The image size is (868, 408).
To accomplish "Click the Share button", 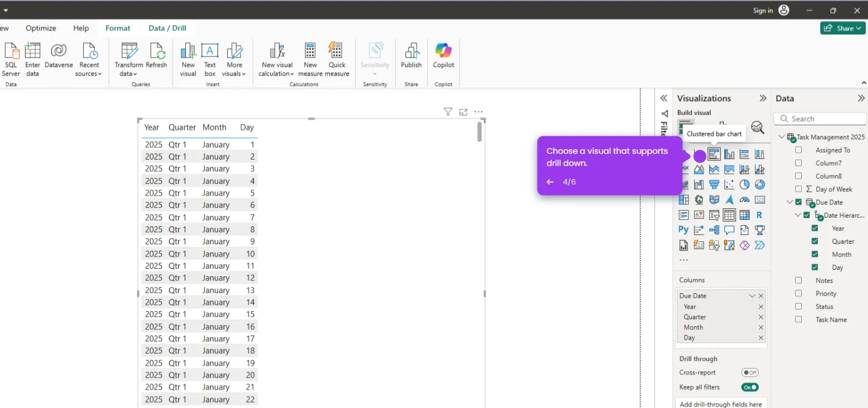I will [843, 28].
